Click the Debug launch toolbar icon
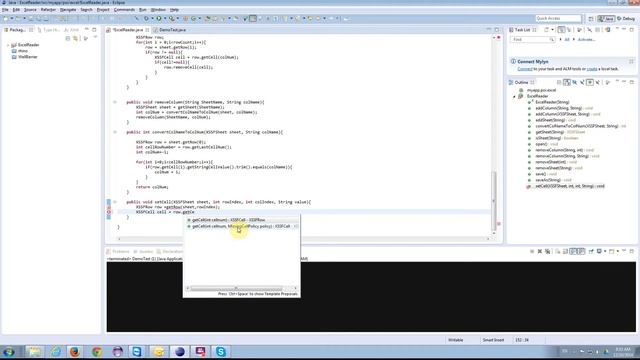The image size is (640, 360). click(146, 18)
